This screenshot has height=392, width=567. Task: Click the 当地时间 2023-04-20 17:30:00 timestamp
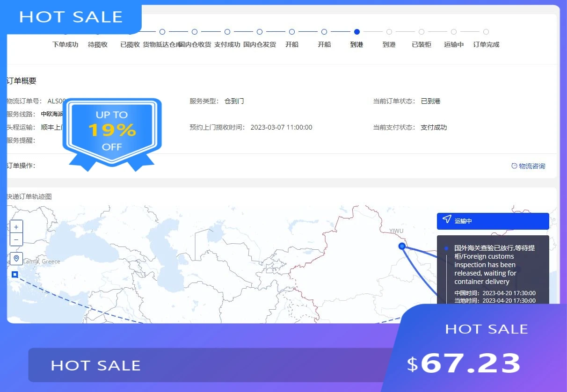click(495, 300)
